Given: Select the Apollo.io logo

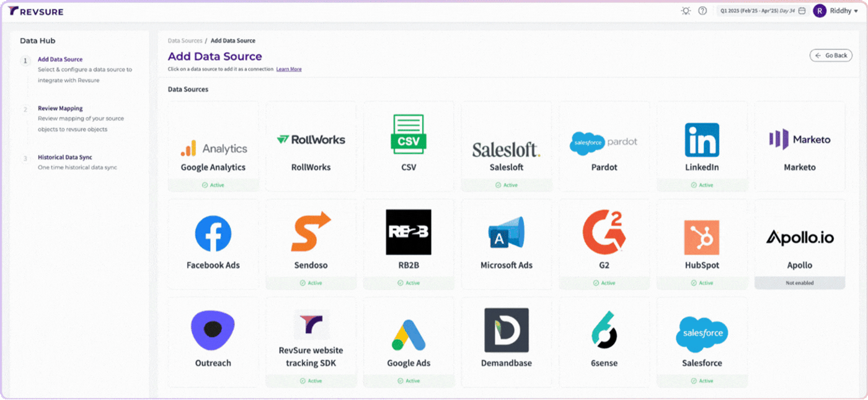Looking at the screenshot, I should [x=800, y=238].
